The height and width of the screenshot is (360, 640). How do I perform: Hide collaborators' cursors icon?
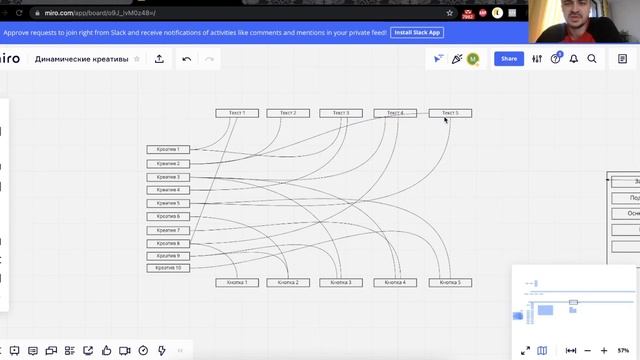coord(439,59)
